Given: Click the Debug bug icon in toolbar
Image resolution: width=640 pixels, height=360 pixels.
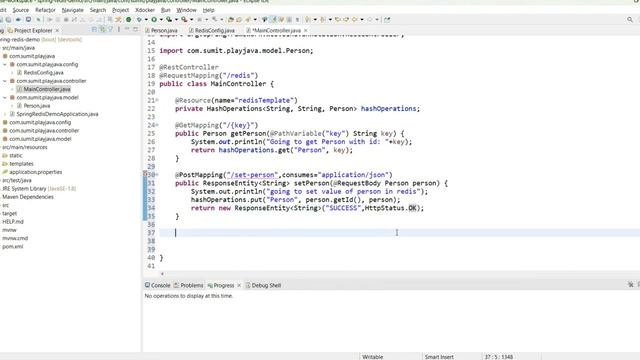Looking at the screenshot, I should pos(139,19).
